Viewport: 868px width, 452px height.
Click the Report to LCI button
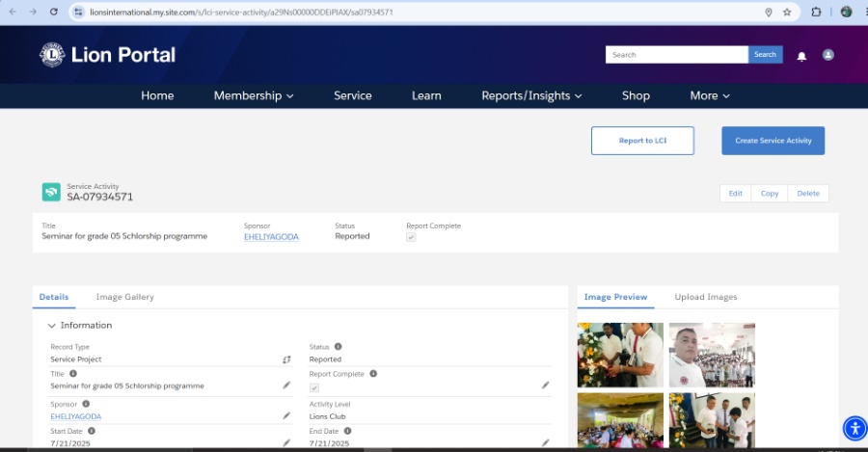(x=642, y=141)
